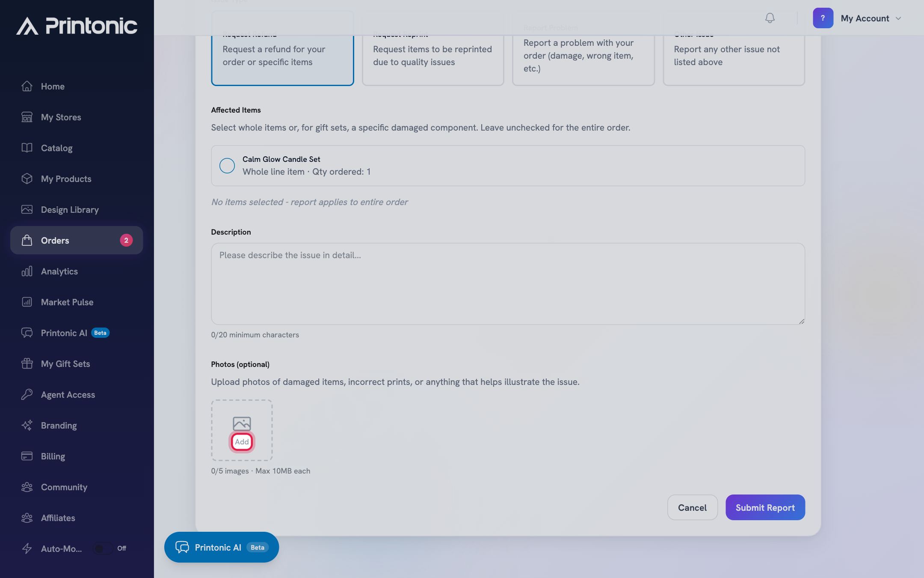This screenshot has height=578, width=924.
Task: Choose the Request Refund issue type
Action: 282,48
